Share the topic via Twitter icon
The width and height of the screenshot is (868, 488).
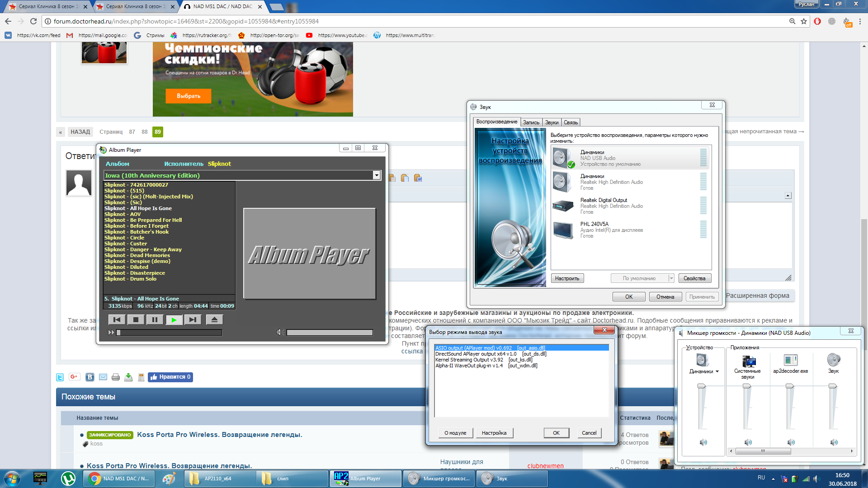point(60,377)
